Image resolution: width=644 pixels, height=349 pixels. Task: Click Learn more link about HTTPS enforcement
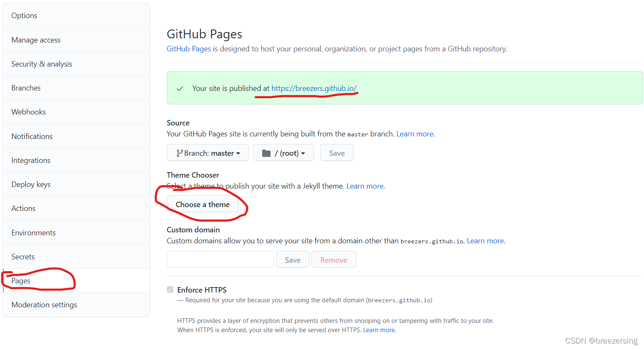click(x=379, y=330)
